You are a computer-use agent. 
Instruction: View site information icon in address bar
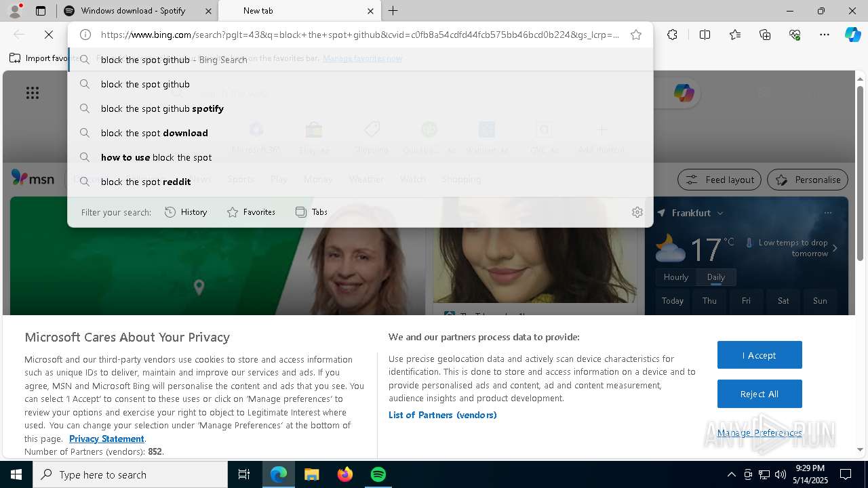tap(85, 35)
